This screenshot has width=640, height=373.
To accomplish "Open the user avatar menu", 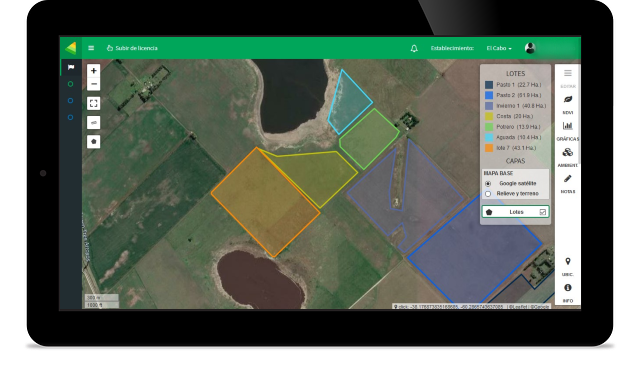I will [x=530, y=48].
